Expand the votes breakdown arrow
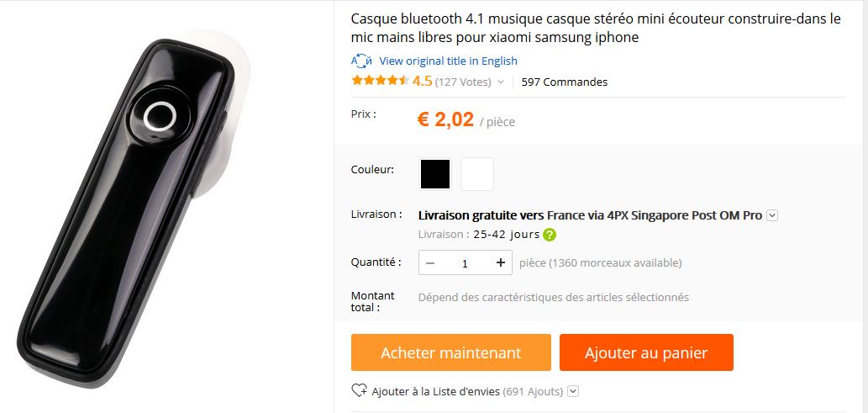This screenshot has width=868, height=413. pos(501,82)
